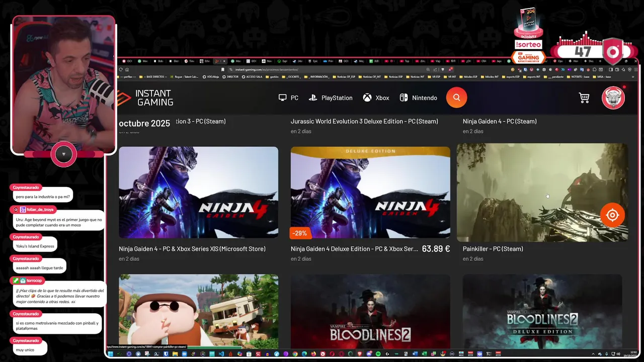This screenshot has width=644, height=362.
Task: Click the Windows Start button
Action: (110, 354)
